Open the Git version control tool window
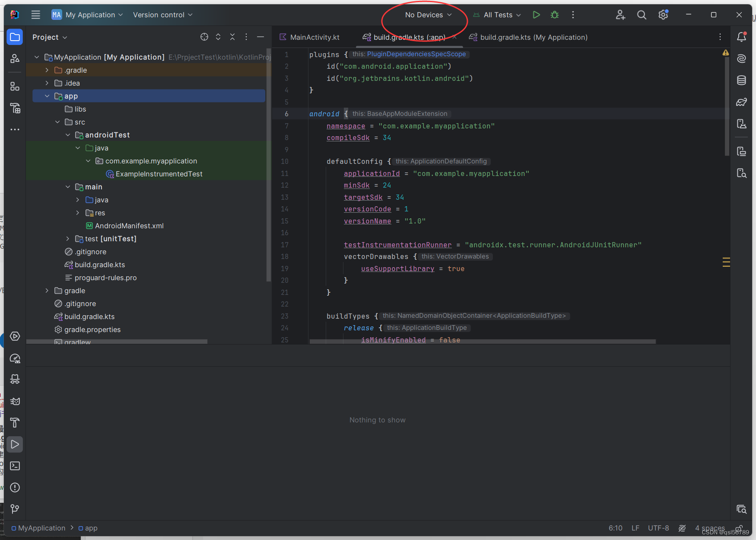 point(15,509)
